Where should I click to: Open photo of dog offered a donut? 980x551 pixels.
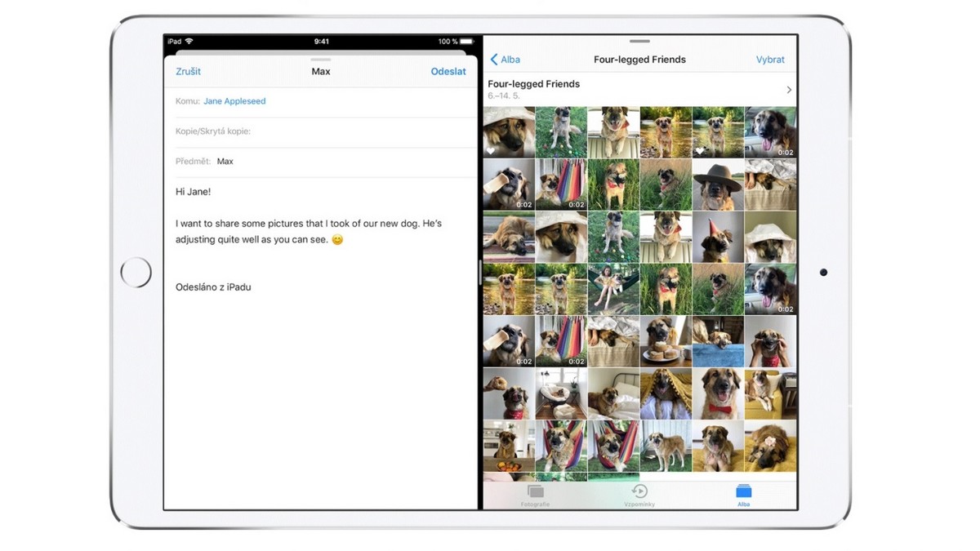[509, 393]
